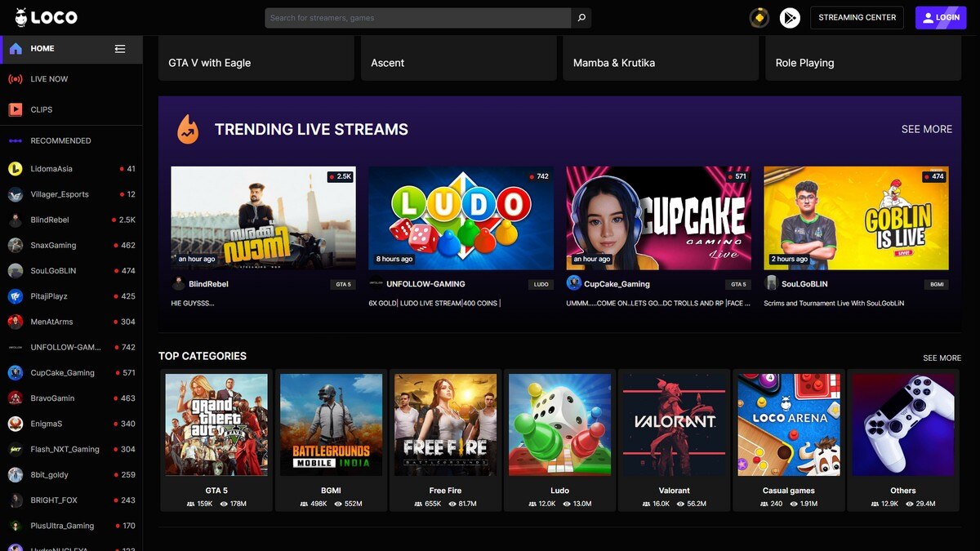The image size is (980, 551).
Task: Focus the search streamers, games field
Action: (x=418, y=18)
